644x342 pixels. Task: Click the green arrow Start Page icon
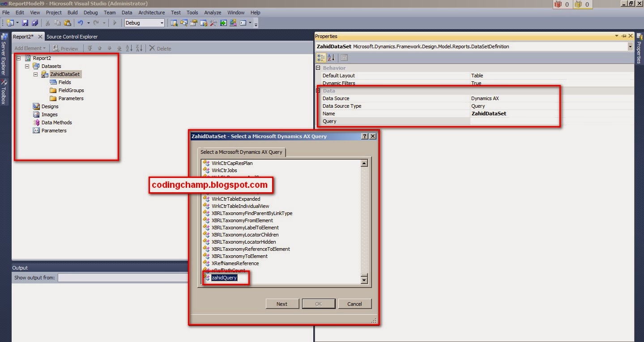coord(223,23)
